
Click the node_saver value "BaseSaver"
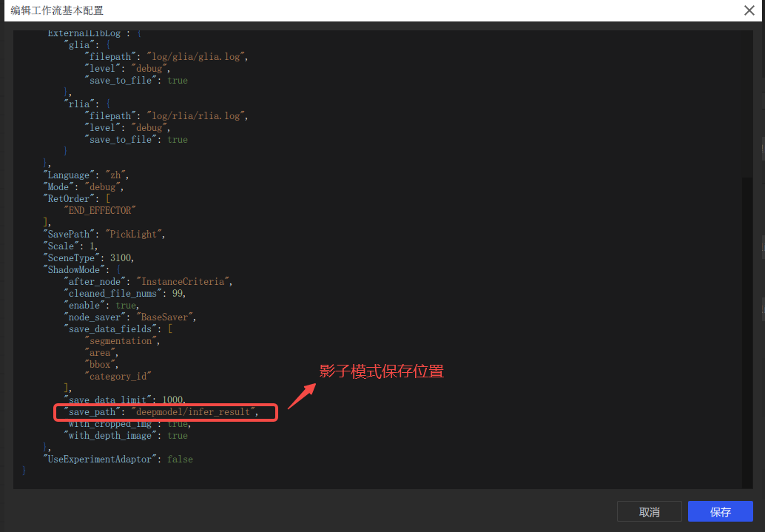click(x=166, y=317)
